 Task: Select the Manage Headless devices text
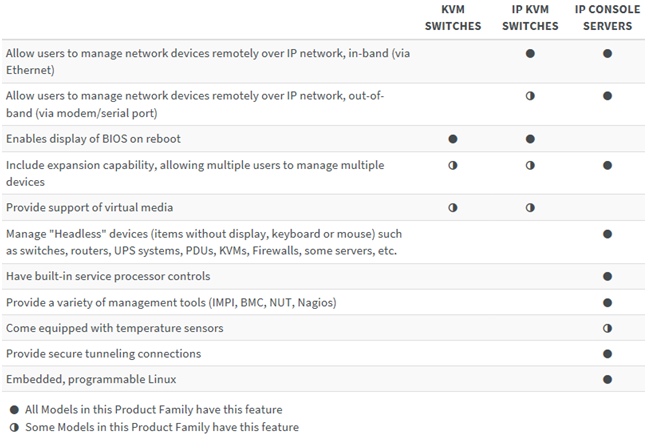[204, 242]
